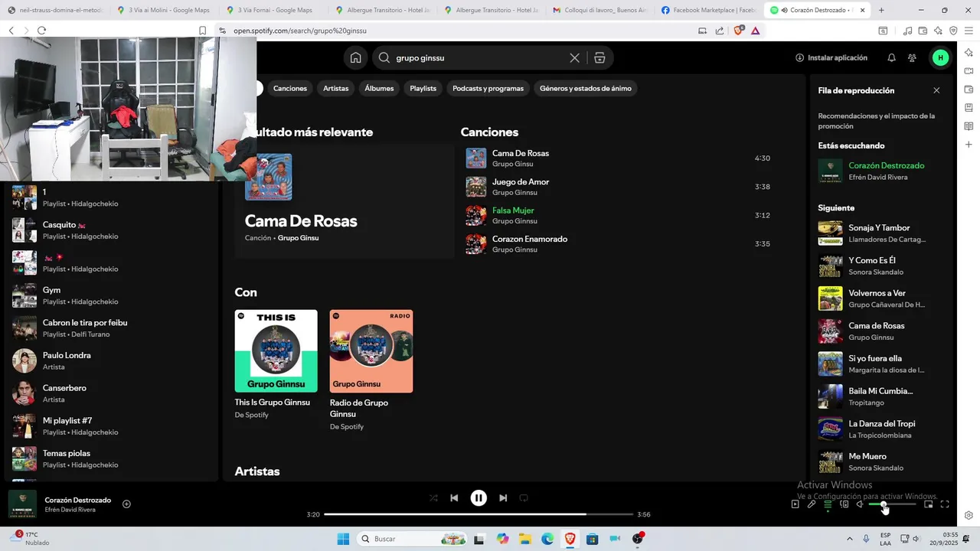Open Brave Shields lion icon
Image resolution: width=980 pixels, height=551 pixels.
click(739, 31)
